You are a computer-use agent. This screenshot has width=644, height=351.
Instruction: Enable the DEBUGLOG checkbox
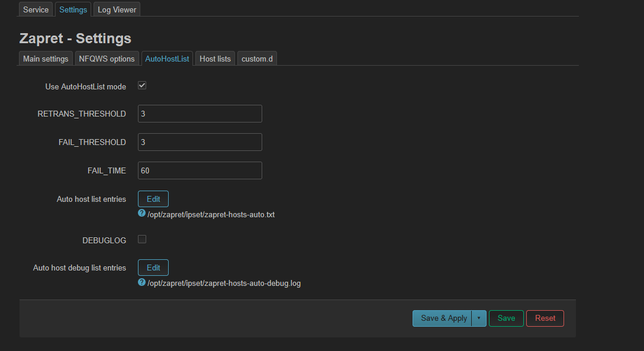[x=142, y=239]
